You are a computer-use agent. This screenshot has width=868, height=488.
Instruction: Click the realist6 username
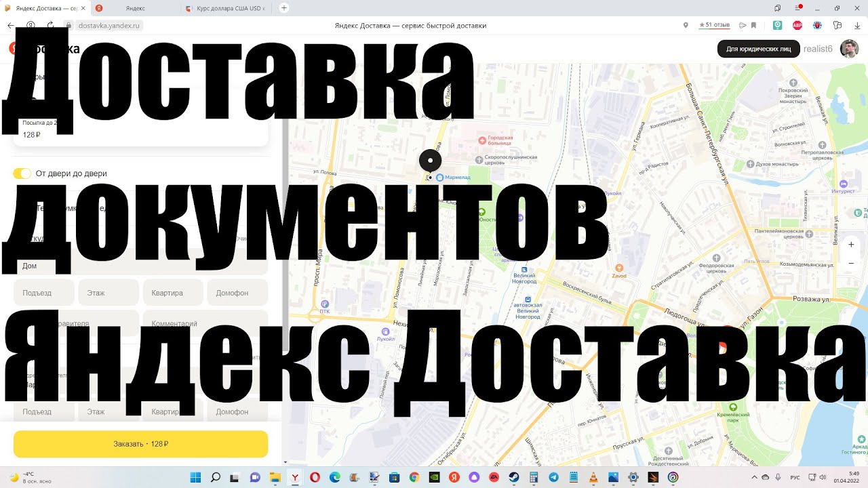818,49
